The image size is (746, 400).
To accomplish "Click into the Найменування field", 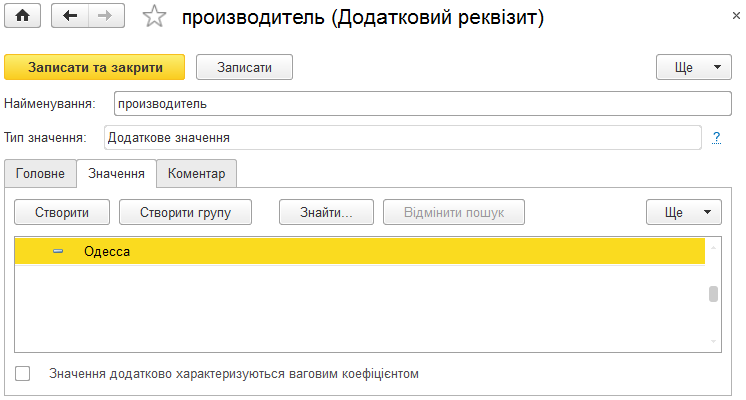I will pos(422,104).
